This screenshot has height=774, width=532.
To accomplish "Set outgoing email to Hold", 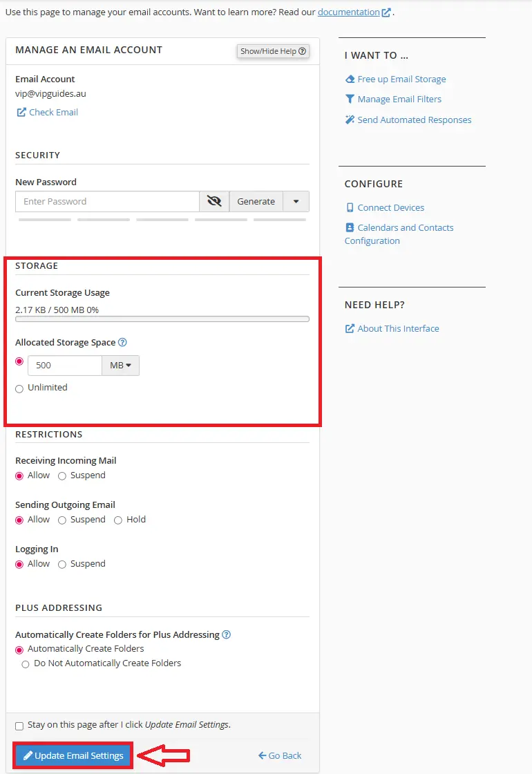I will click(x=118, y=520).
